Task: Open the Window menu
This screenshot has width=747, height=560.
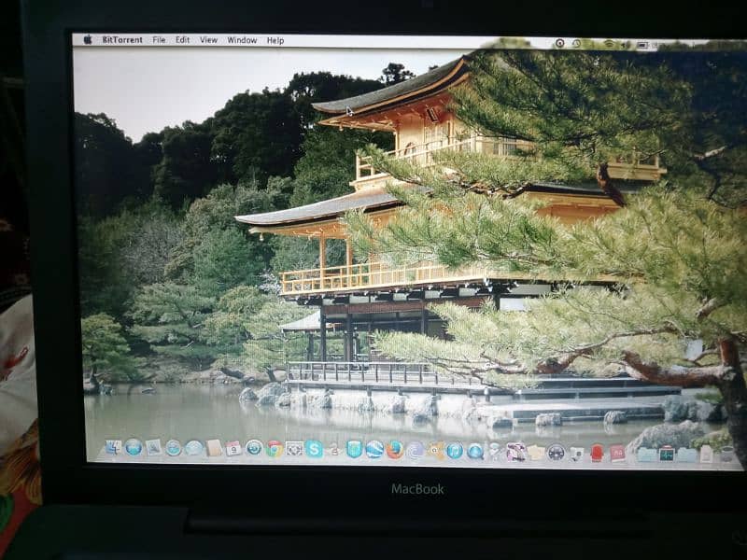Action: 242,40
